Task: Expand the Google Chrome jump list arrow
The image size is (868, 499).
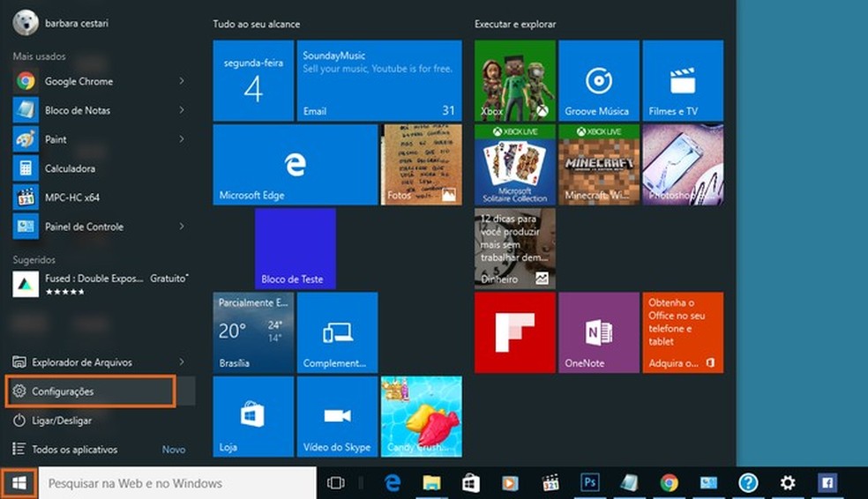Action: coord(182,81)
